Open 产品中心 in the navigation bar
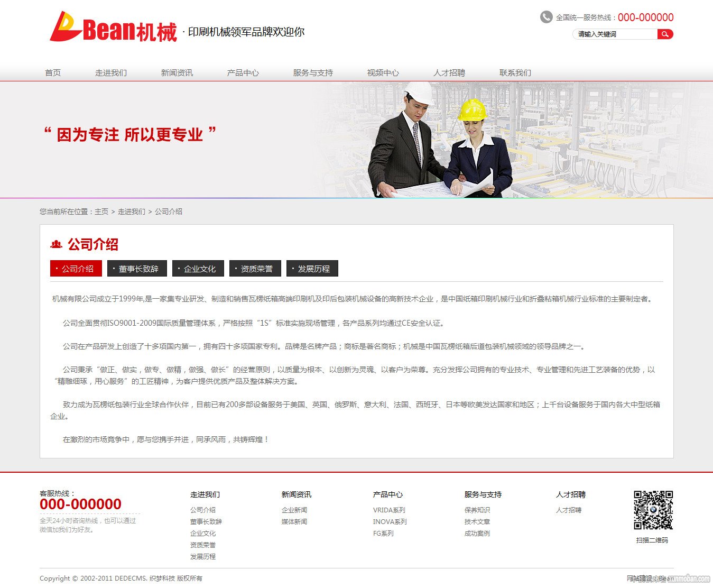Screen dimensions: 713x588 click(x=243, y=73)
